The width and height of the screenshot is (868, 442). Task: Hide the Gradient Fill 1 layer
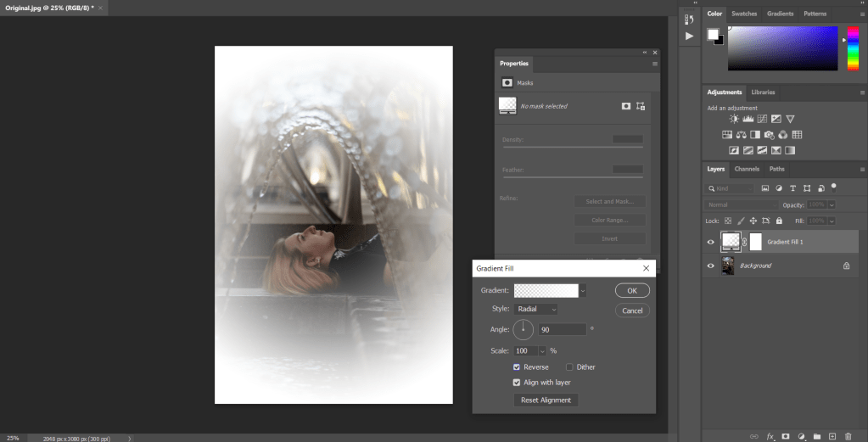711,242
